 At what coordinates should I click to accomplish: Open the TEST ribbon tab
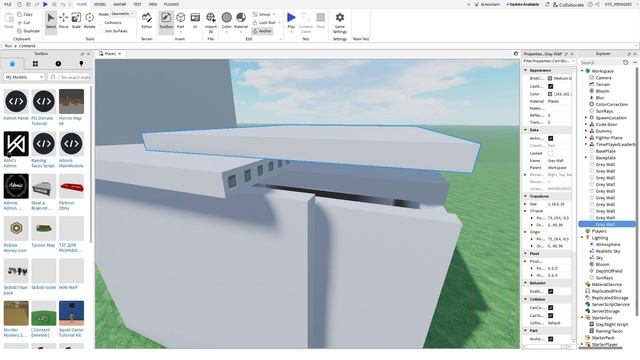137,4
